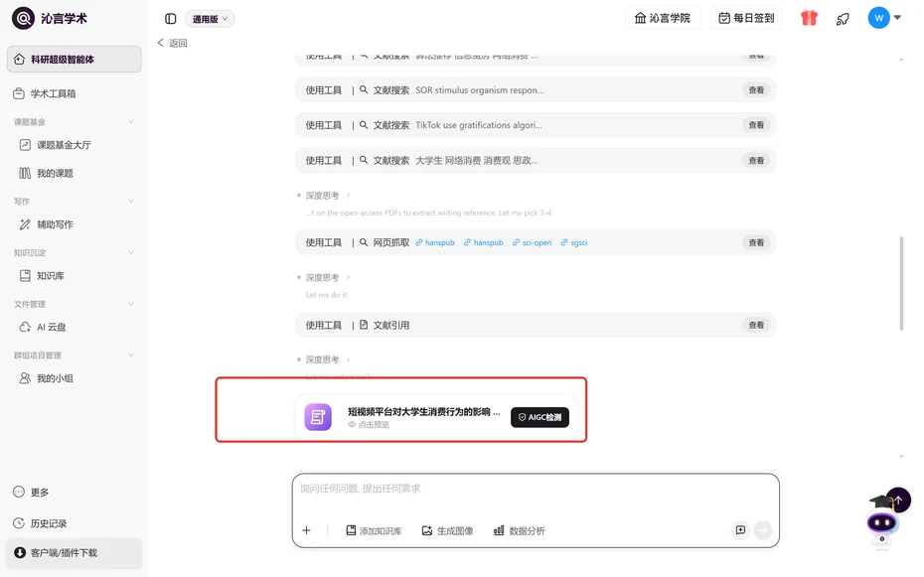Click the new chat icon in input box
The width and height of the screenshot is (924, 577).
(x=741, y=530)
